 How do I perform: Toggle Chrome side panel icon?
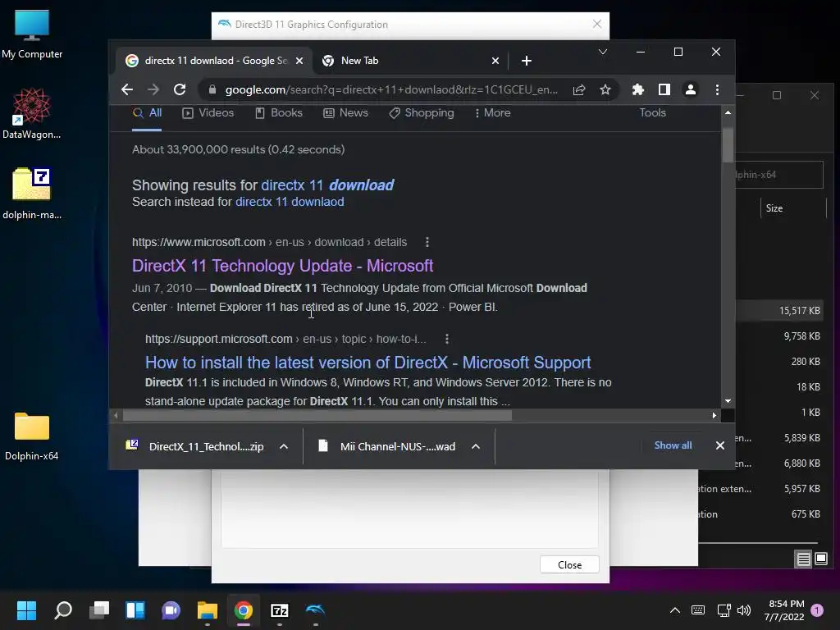click(x=664, y=89)
